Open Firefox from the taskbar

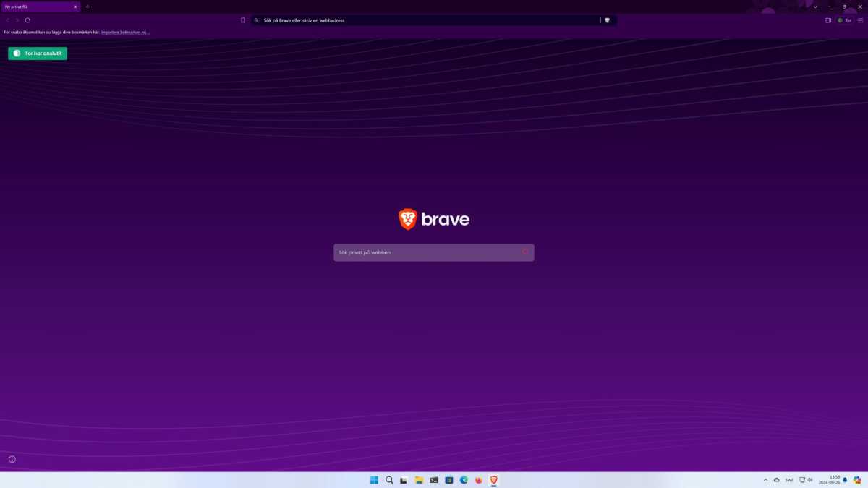pos(478,479)
